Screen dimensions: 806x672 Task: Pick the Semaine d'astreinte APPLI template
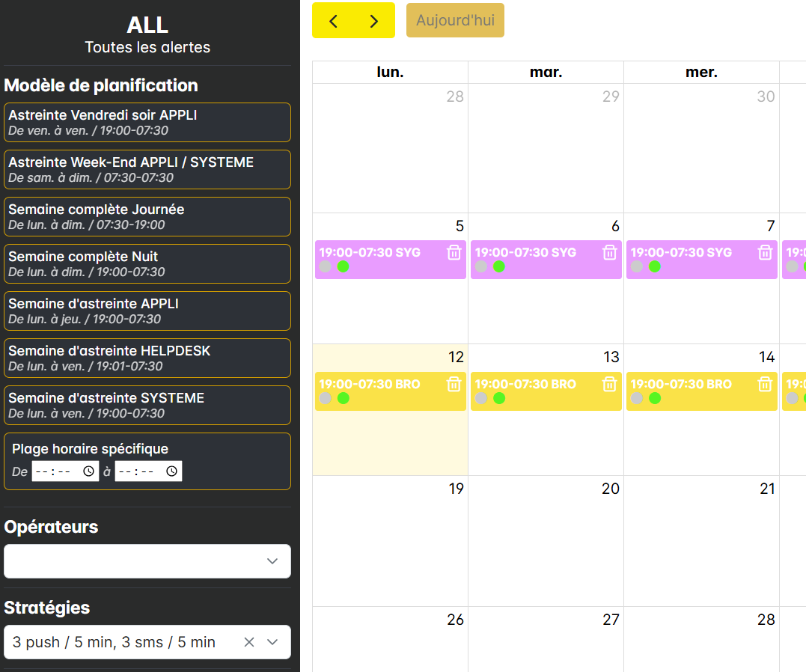click(147, 311)
